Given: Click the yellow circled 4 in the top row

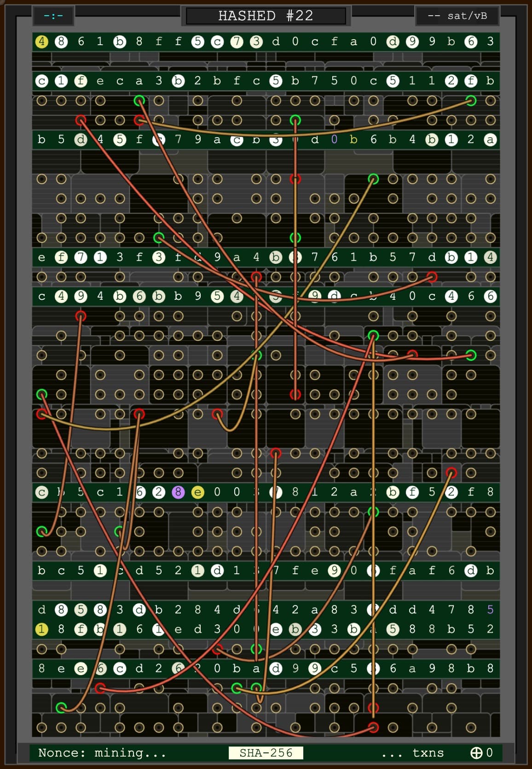Looking at the screenshot, I should 41,42.
